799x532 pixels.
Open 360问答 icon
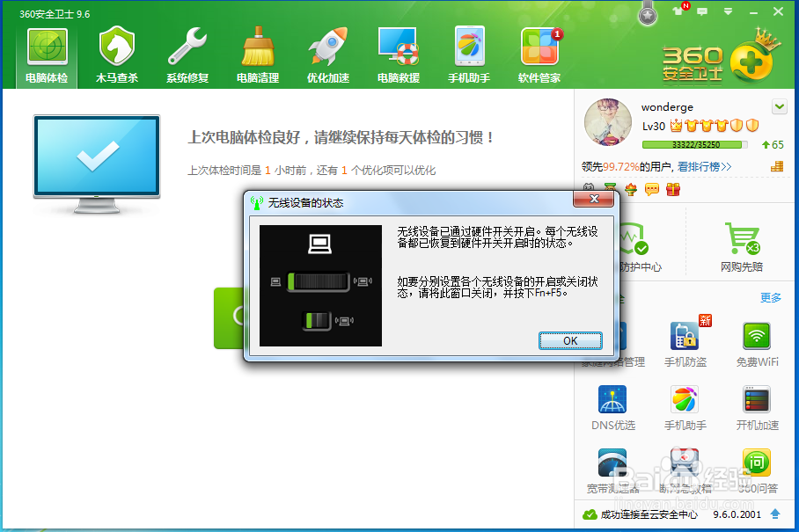pos(758,471)
